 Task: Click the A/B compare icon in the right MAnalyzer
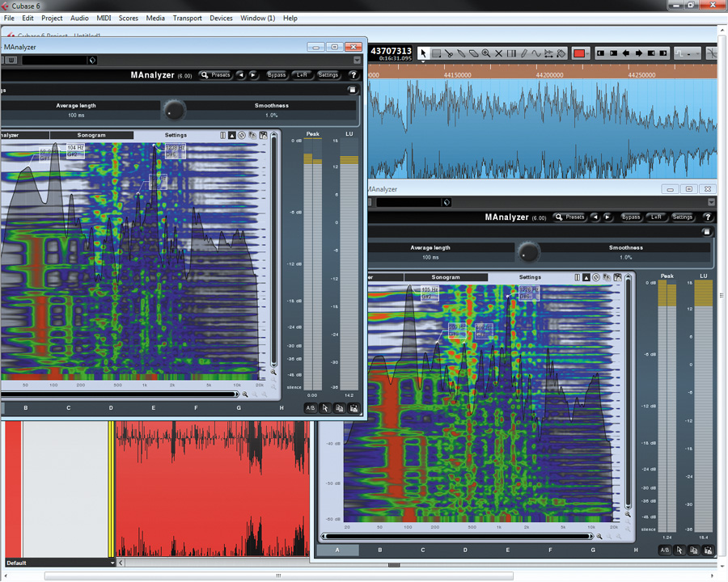(x=664, y=550)
